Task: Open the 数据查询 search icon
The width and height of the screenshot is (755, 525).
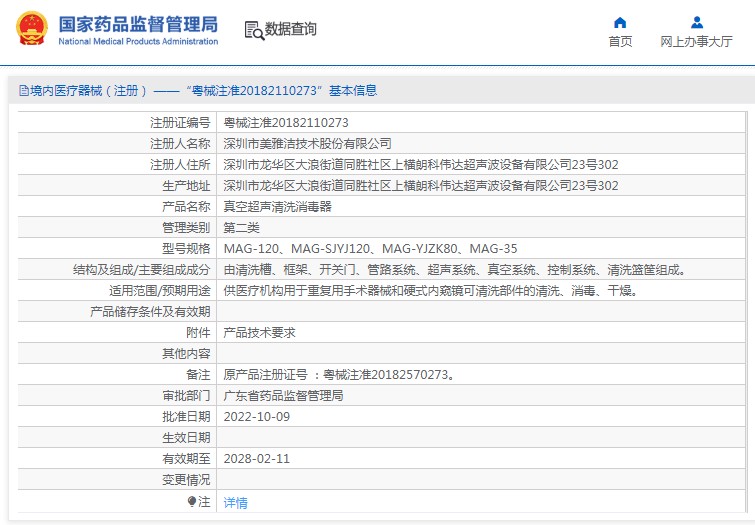Action: click(x=254, y=30)
